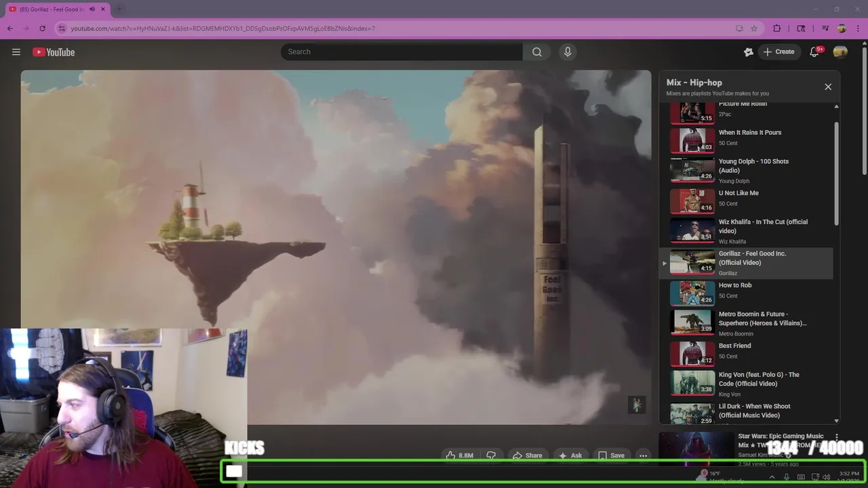The image size is (868, 488).
Task: Play How to Rob by 50 Cent
Action: pos(747,293)
